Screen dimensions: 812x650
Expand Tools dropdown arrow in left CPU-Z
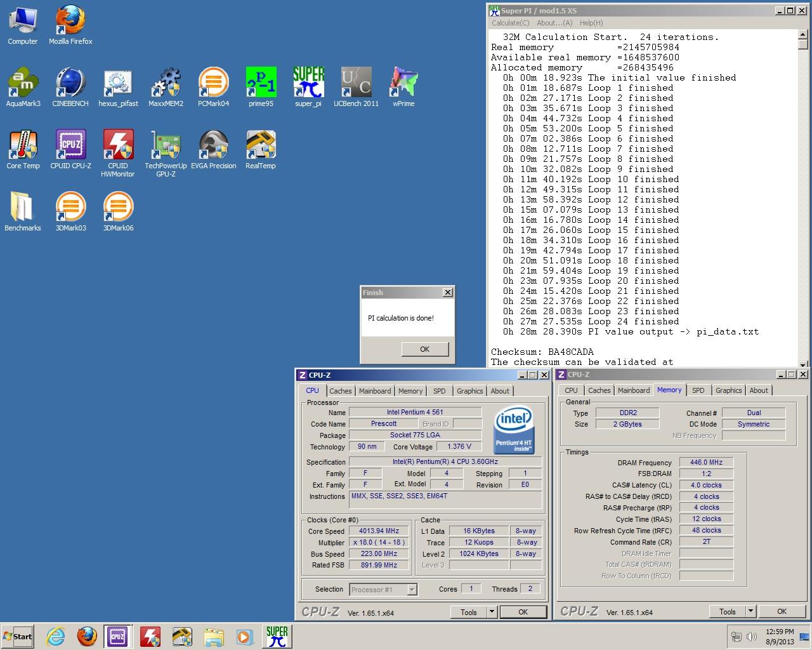492,612
